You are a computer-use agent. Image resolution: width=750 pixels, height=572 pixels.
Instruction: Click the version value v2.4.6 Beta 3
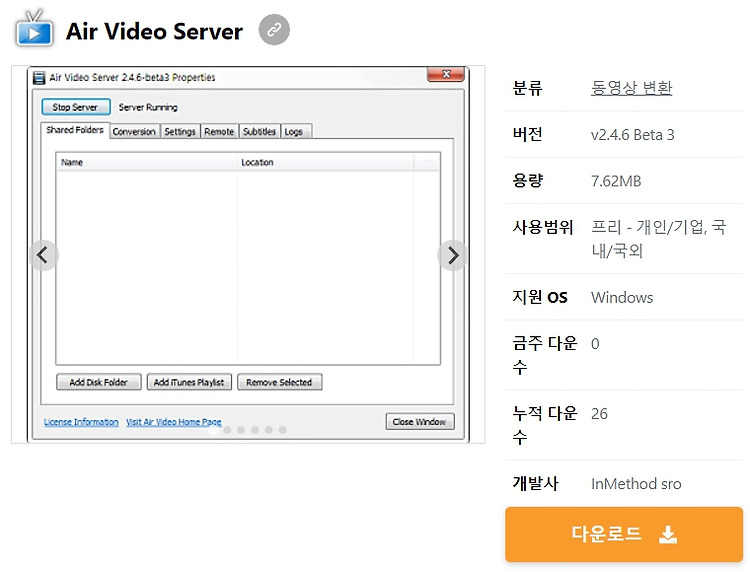[x=632, y=135]
